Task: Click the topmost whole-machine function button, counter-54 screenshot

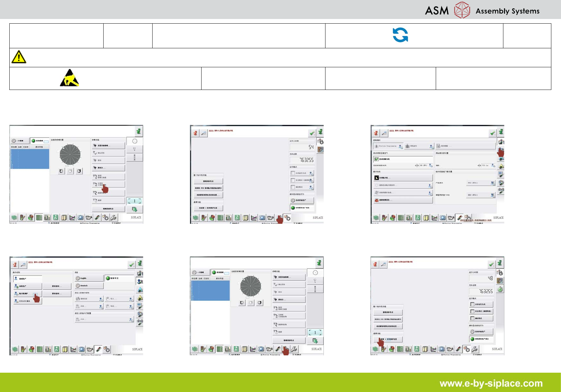Action: 209,181
